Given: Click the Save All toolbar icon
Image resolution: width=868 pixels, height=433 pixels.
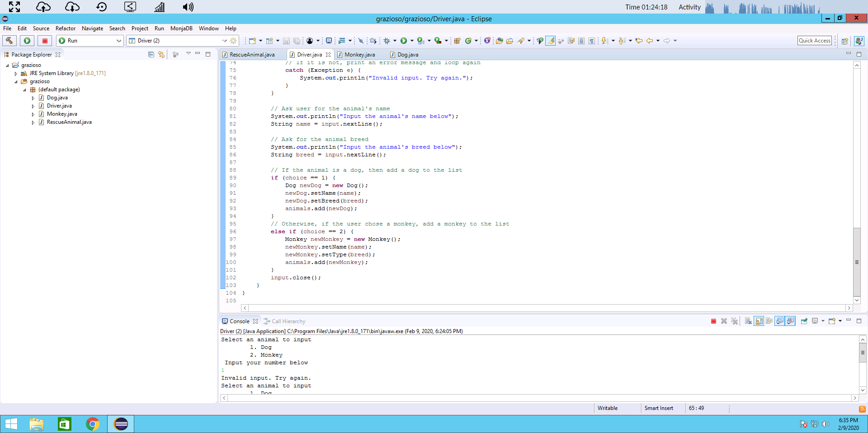Looking at the screenshot, I should [297, 41].
